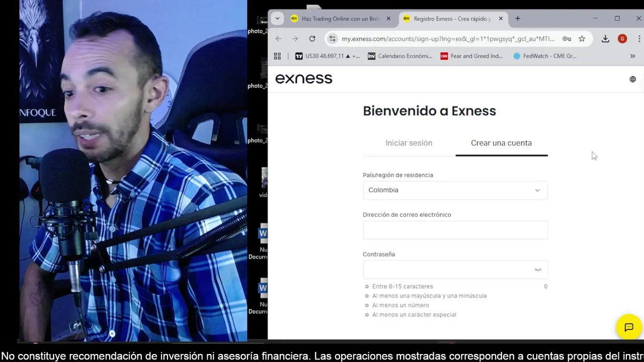Show more bookmarks with the chevron

pos(632,56)
